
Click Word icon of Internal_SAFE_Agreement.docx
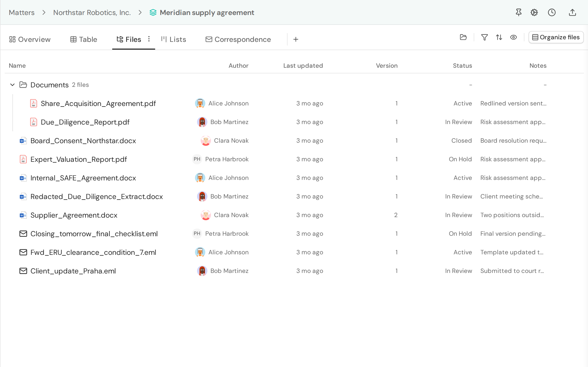pyautogui.click(x=23, y=178)
